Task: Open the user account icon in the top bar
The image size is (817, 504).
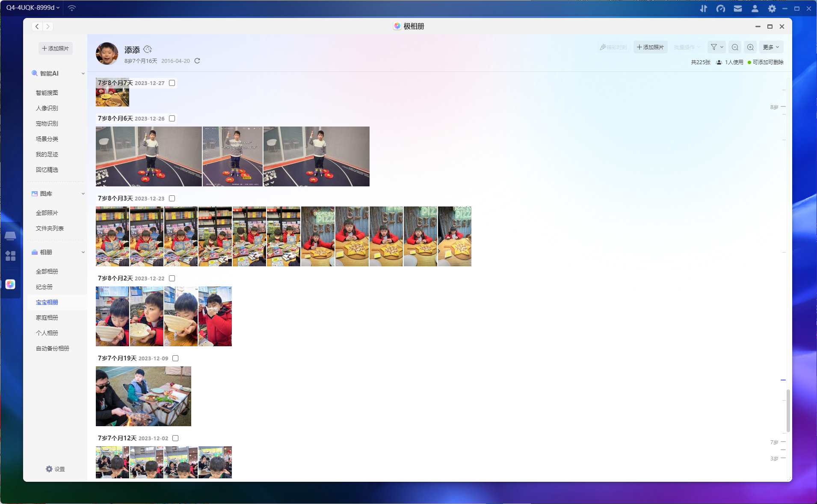Action: click(x=755, y=8)
